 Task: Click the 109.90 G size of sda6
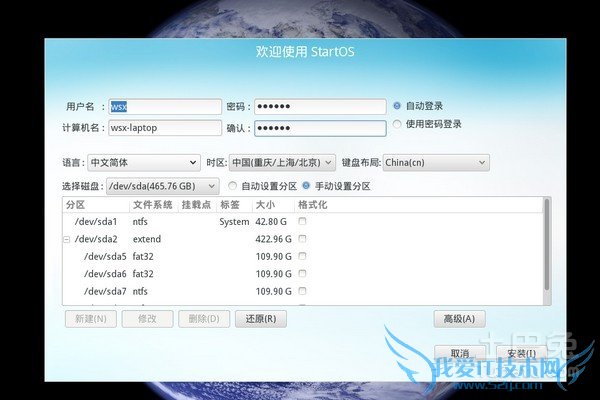274,274
